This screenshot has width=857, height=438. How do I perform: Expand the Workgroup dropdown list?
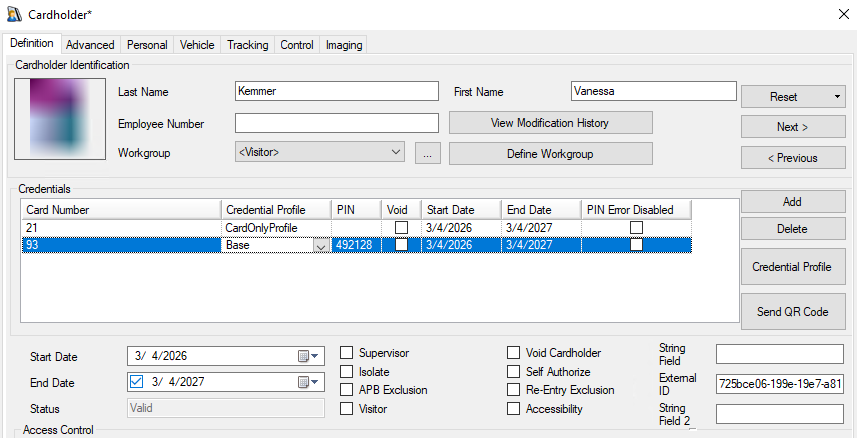click(395, 153)
